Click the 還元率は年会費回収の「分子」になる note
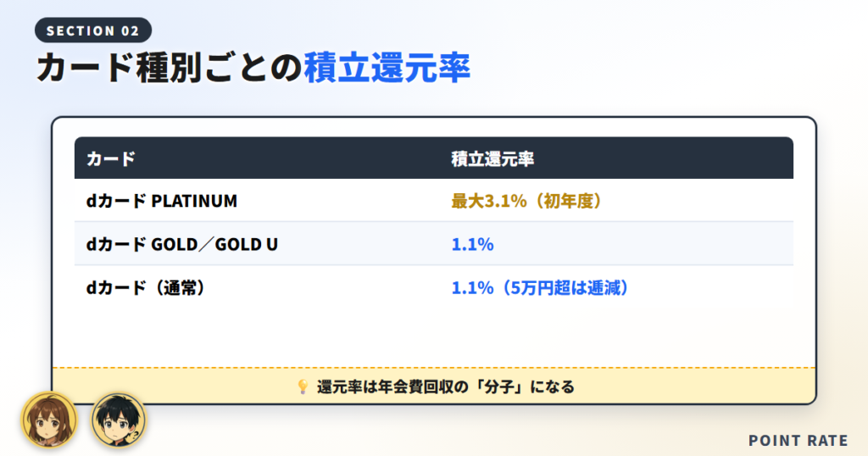This screenshot has height=456, width=868. click(x=446, y=386)
